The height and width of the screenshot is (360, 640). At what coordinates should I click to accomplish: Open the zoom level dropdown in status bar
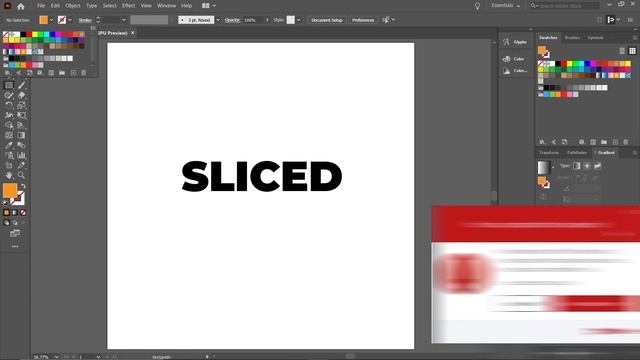[56, 357]
